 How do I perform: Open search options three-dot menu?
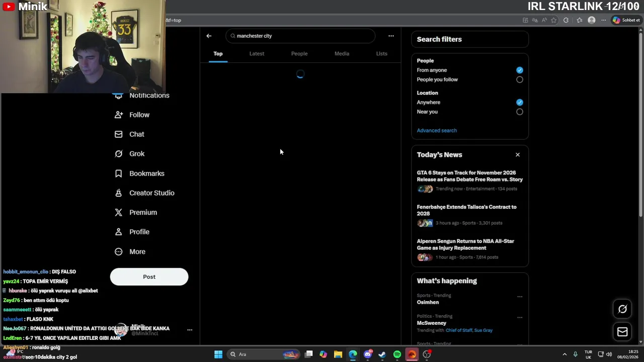pos(391,36)
